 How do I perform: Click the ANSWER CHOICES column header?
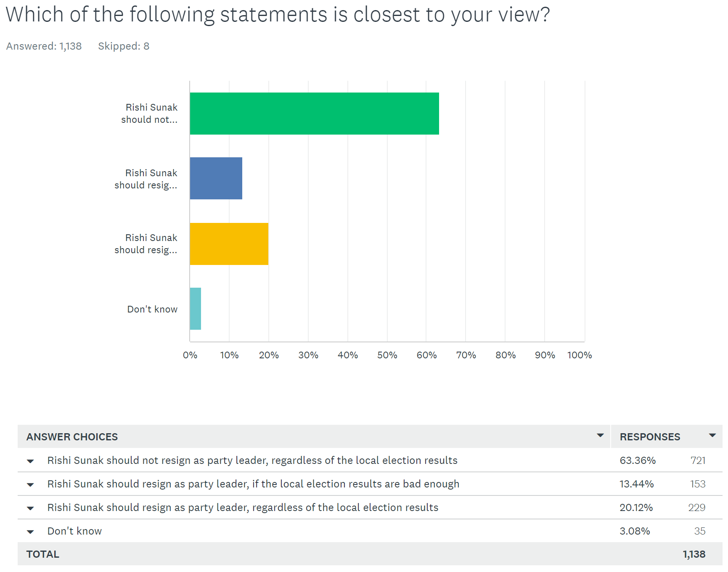click(x=72, y=437)
